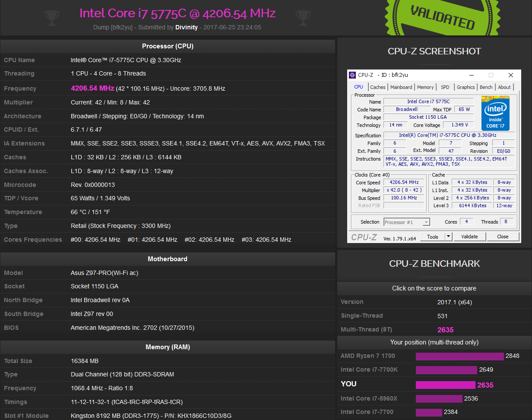Click the Core Voltage field 1.349 V
This screenshot has width=532, height=420.
458,125
